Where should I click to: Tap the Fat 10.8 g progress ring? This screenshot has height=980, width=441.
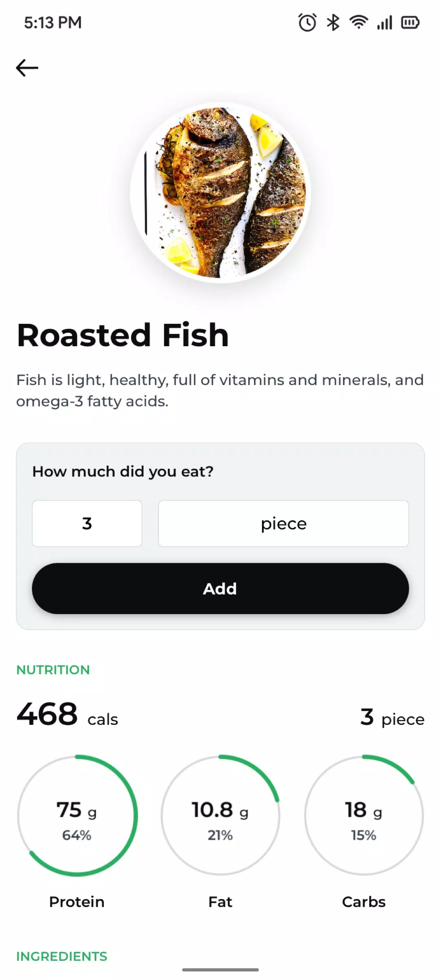220,815
